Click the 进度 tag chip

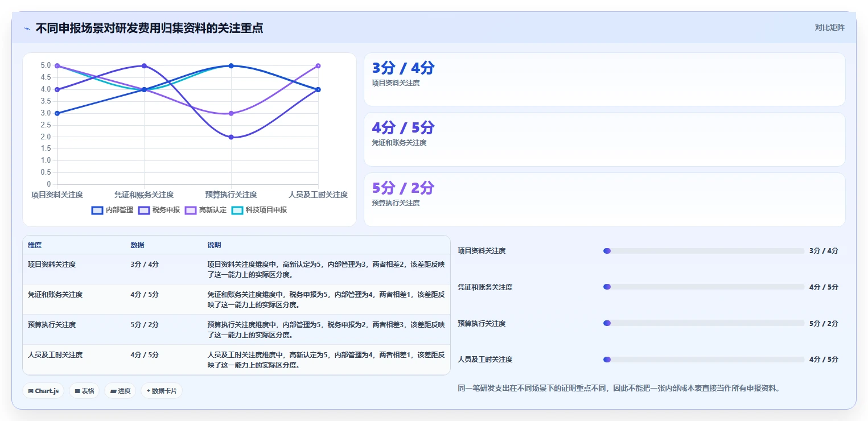tap(120, 391)
